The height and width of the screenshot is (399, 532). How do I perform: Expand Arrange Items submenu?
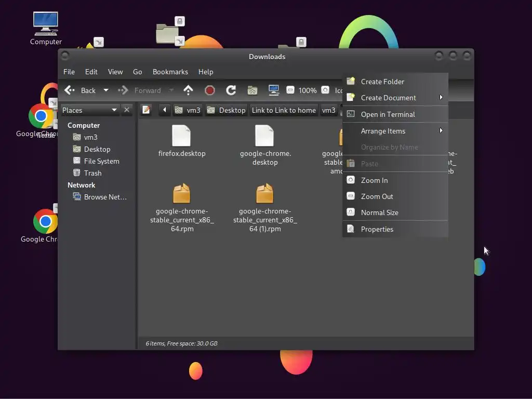pyautogui.click(x=395, y=131)
